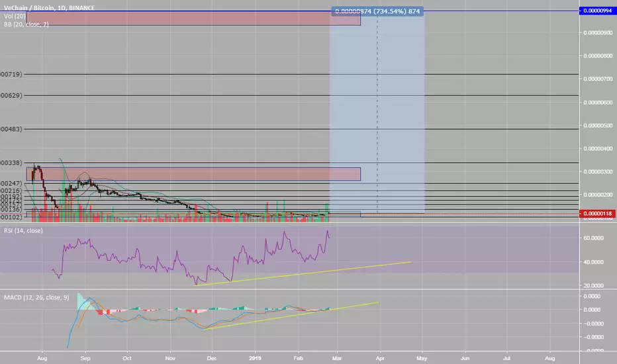Click the 60.0000 RSI axis value

593,238
